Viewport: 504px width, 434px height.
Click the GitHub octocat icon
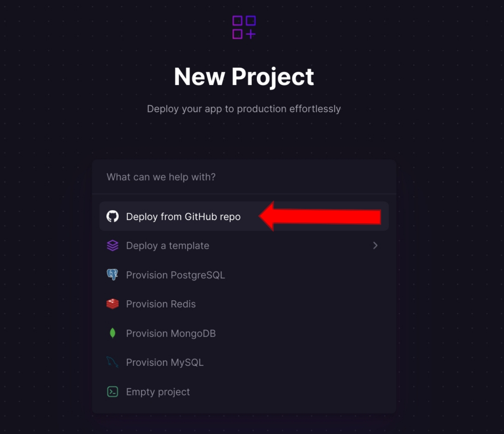(x=113, y=216)
